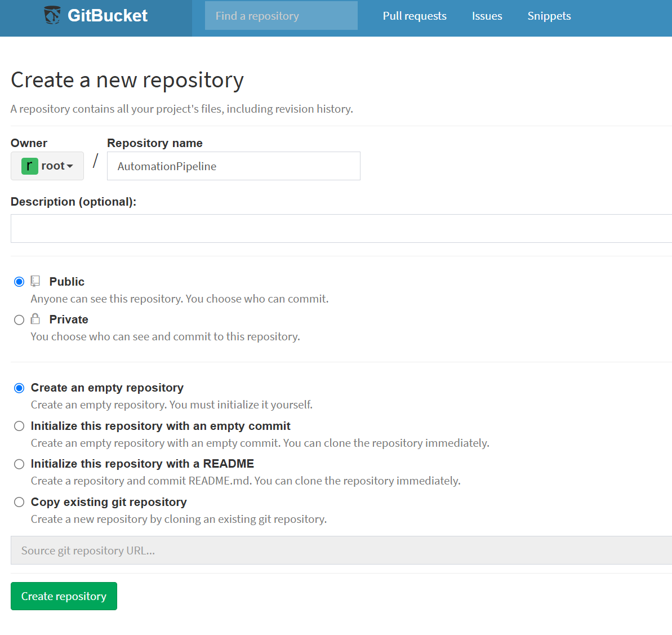Open the root owner dropdown
Viewport: 672px width, 635px height.
(47, 166)
